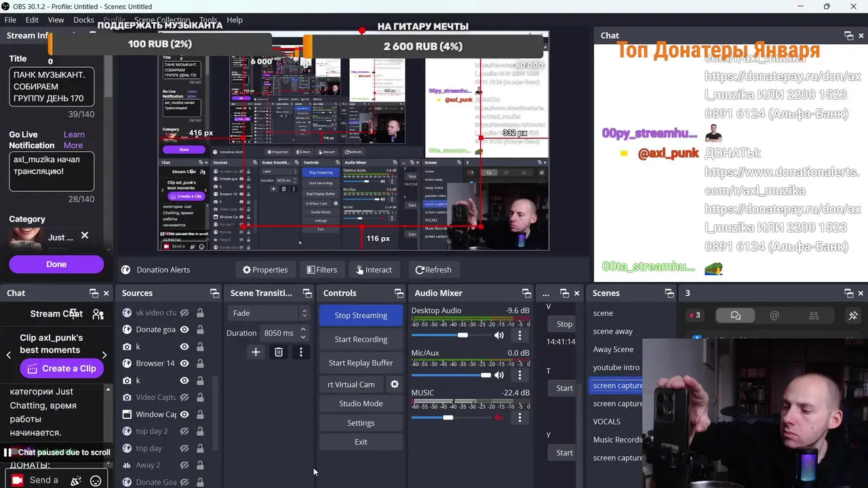Screen dimensions: 868x488
Task: Open the mentions @ tab in dock 3
Action: (x=774, y=315)
